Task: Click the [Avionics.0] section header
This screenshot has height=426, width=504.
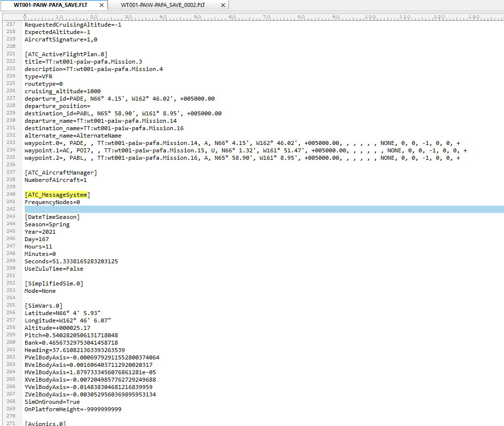Action: [45, 424]
